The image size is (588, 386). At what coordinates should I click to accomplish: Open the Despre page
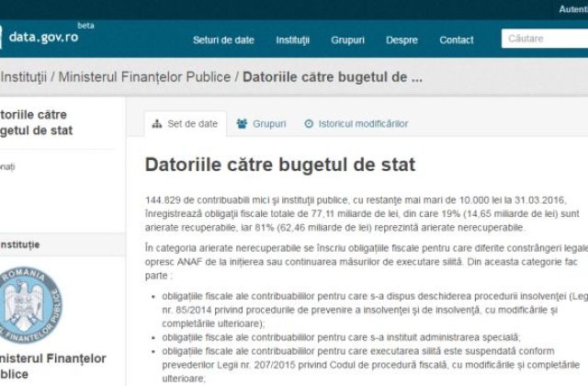click(x=401, y=40)
